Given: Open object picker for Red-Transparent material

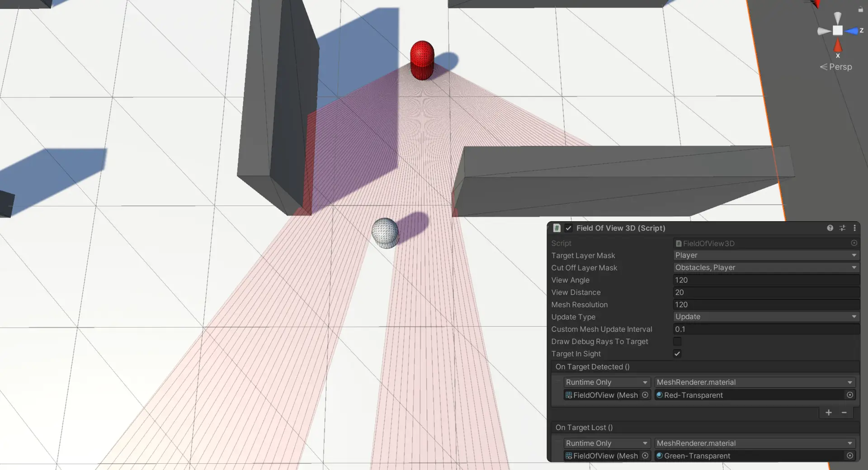Looking at the screenshot, I should click(850, 395).
